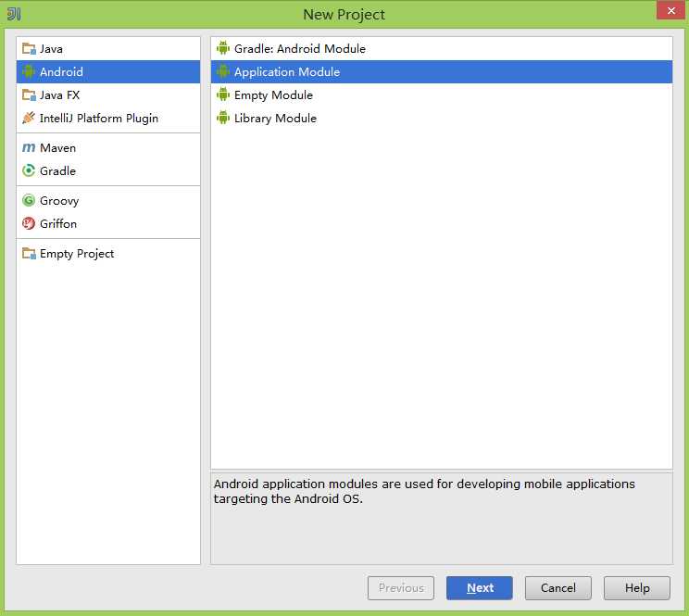
Task: Click the Java FX folder icon
Action: (29, 94)
